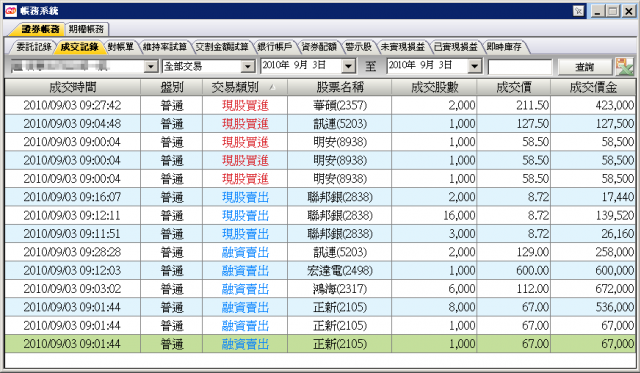Click the 6,000 shares cell
The width and height of the screenshot is (640, 373).
coord(434,289)
